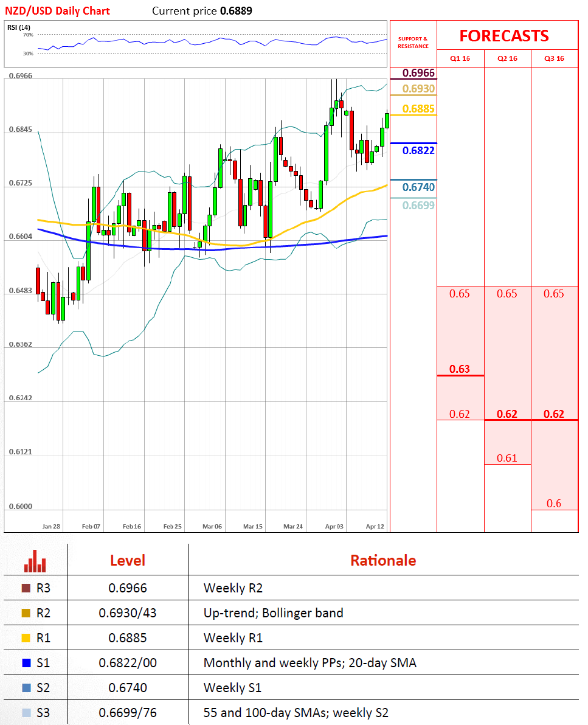The image size is (588, 725).
Task: Click the 0.6699 support level label
Action: (418, 206)
